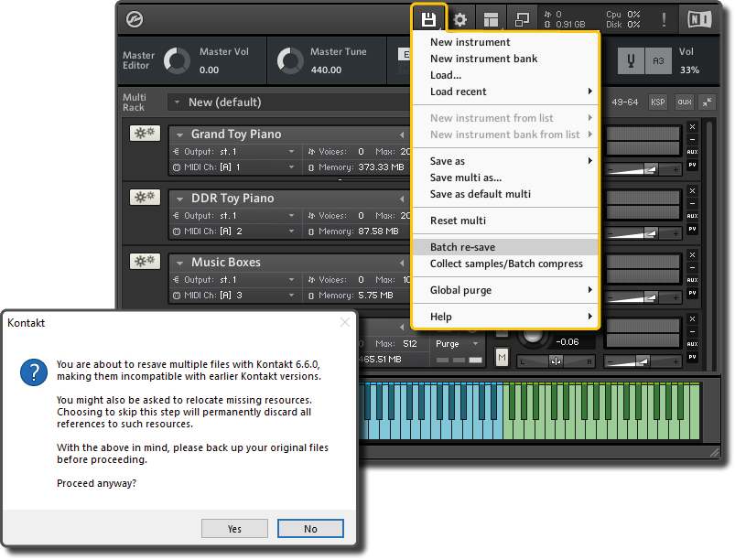Open the wrench icon of DDR Toy Piano
Image resolution: width=735 pixels, height=560 pixels.
click(x=145, y=198)
